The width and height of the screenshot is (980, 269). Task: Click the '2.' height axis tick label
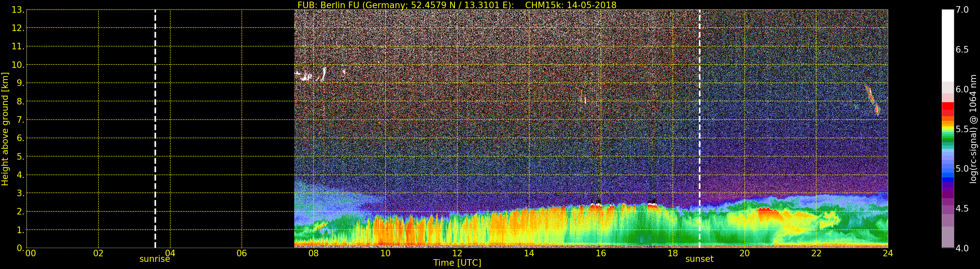point(20,212)
